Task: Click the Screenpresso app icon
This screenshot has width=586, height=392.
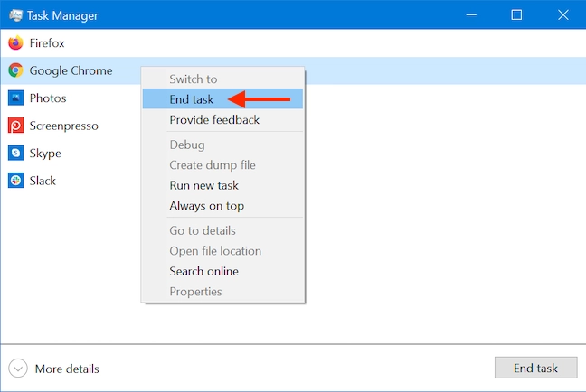Action: (x=15, y=126)
